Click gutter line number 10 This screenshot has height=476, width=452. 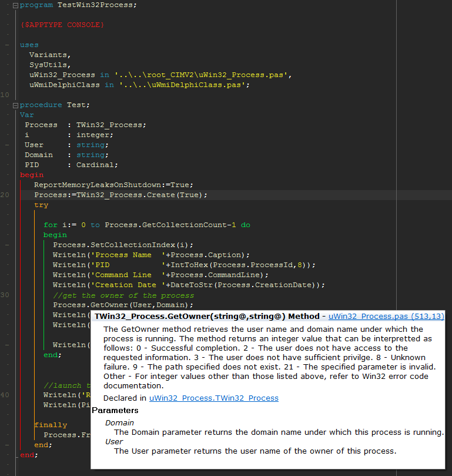[5, 95]
